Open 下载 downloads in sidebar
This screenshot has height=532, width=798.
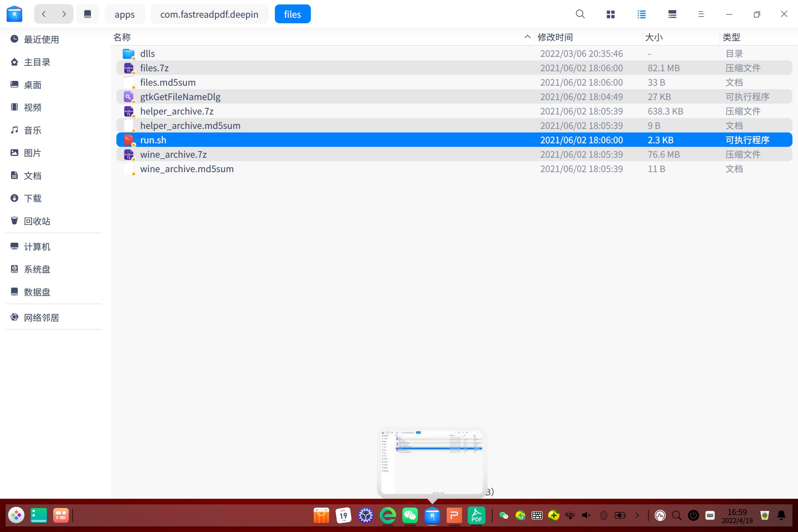[33, 198]
